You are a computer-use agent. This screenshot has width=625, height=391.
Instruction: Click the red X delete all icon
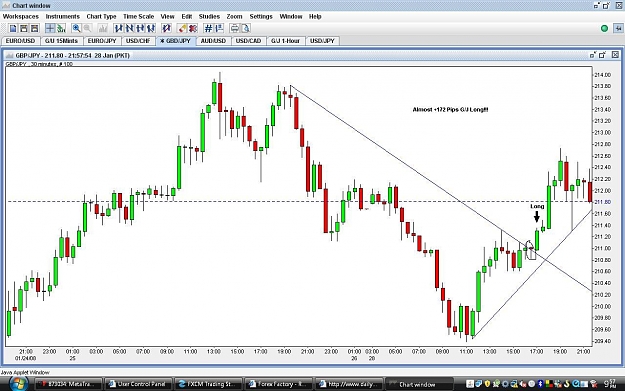pos(193,28)
